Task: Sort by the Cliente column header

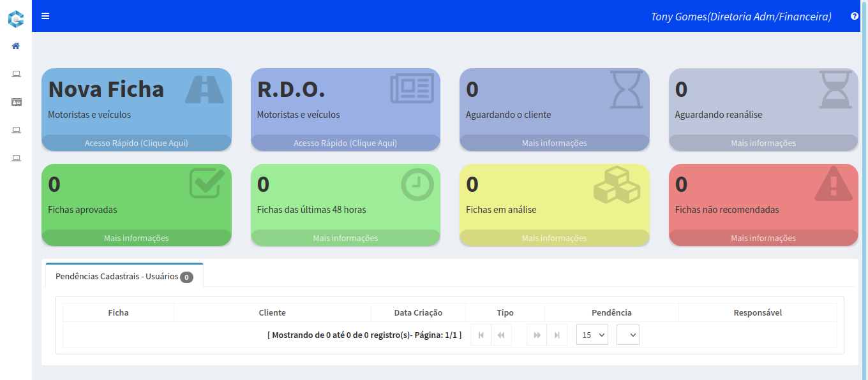Action: 273,312
